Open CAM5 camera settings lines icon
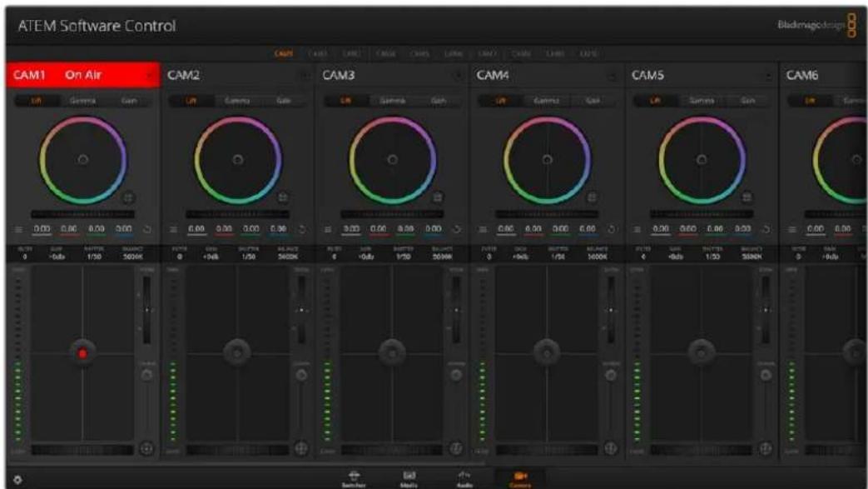 (637, 229)
